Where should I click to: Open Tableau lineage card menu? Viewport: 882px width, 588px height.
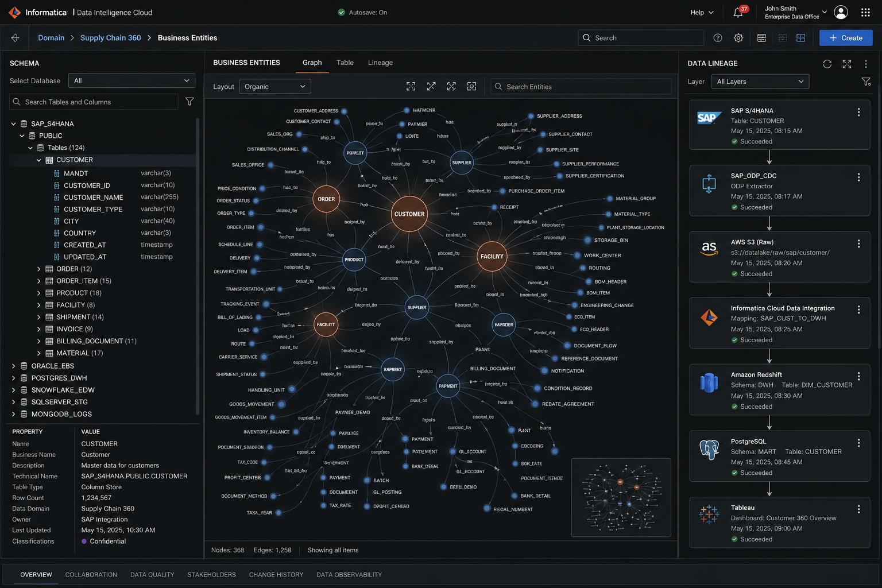pos(858,509)
